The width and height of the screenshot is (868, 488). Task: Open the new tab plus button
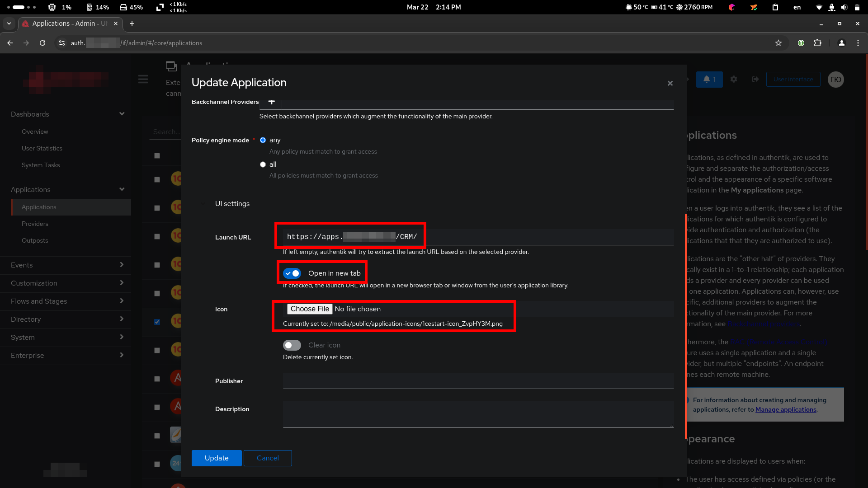pyautogui.click(x=132, y=23)
